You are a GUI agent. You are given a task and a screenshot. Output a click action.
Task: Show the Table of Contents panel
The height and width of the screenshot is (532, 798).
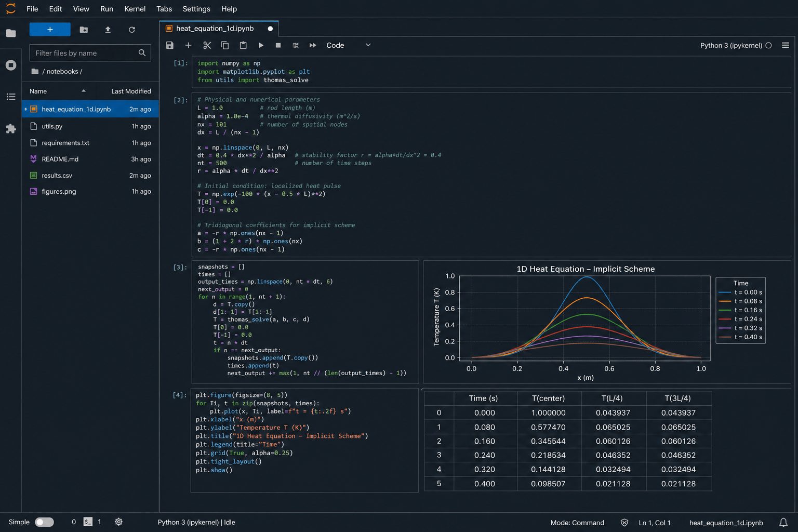11,97
